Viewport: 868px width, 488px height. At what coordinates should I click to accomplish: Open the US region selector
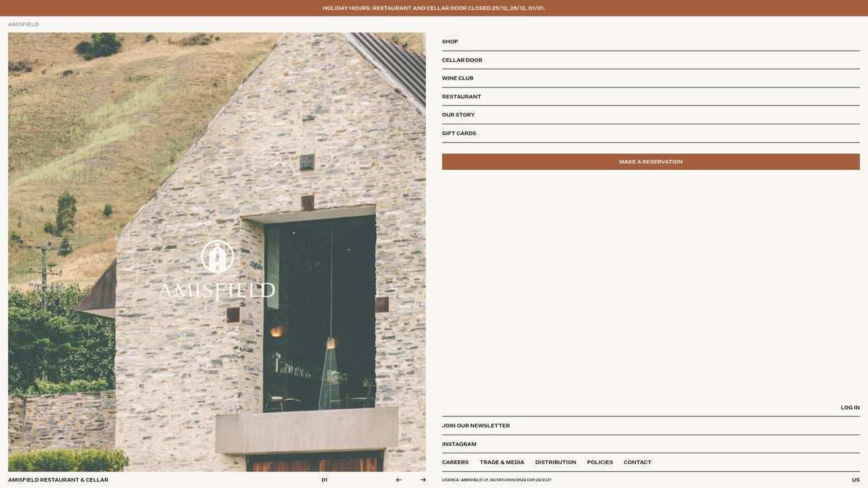click(x=856, y=480)
